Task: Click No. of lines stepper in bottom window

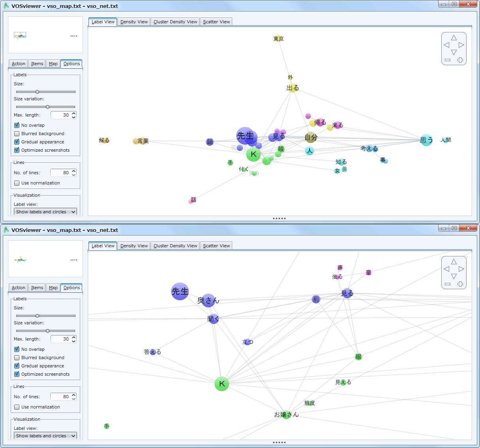Action: 73,397
